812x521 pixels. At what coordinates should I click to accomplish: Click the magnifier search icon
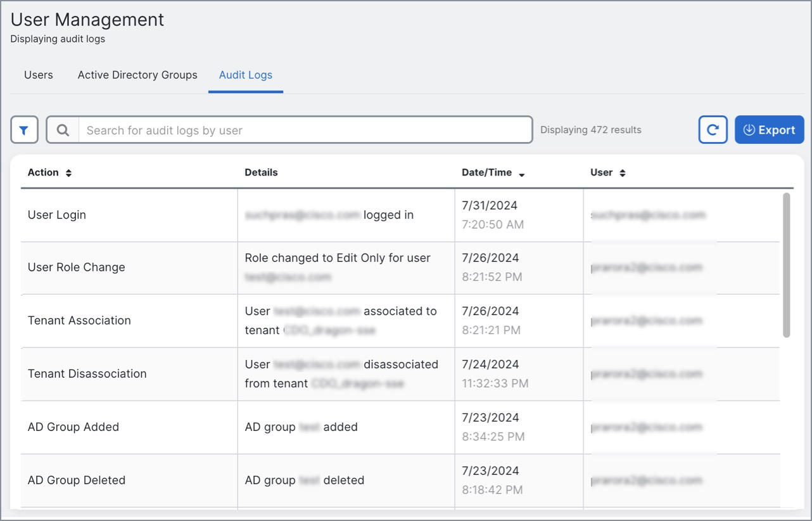63,130
